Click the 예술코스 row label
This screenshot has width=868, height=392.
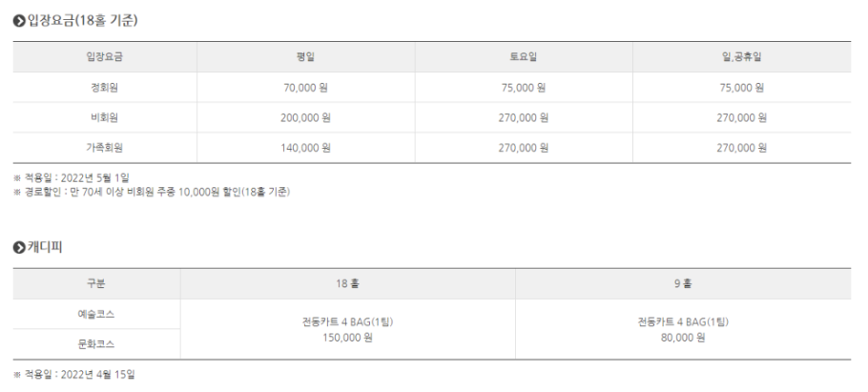(x=96, y=314)
